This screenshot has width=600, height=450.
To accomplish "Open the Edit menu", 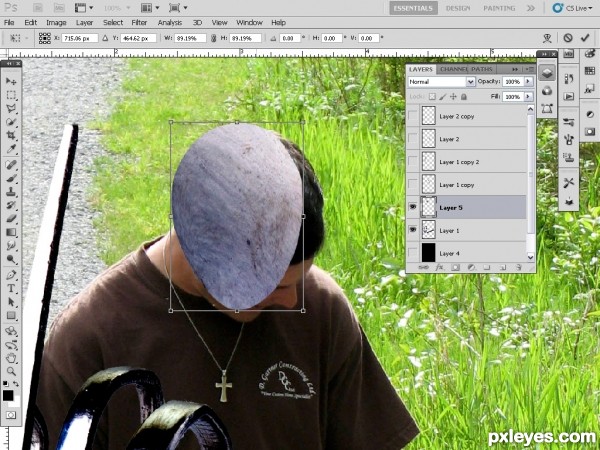I will (x=31, y=23).
